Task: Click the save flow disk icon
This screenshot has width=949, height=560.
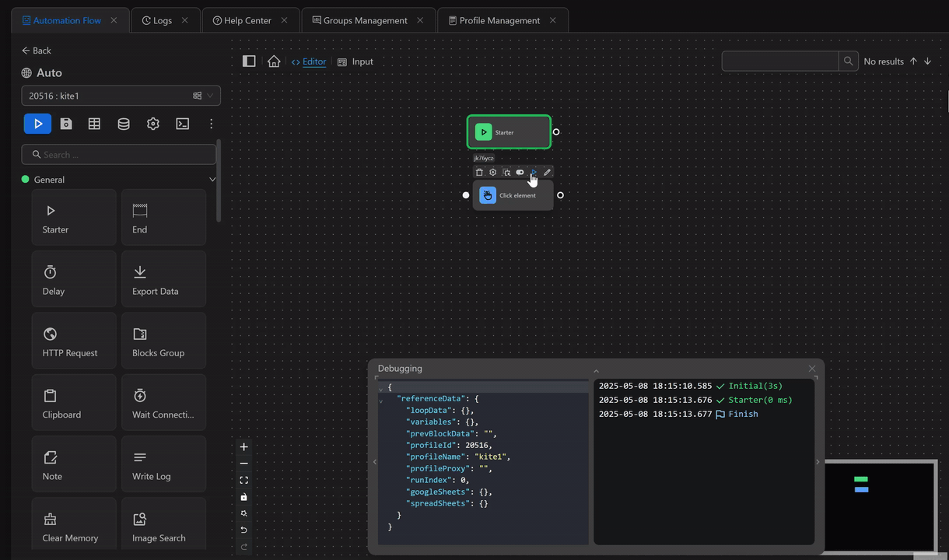Action: [x=66, y=124]
